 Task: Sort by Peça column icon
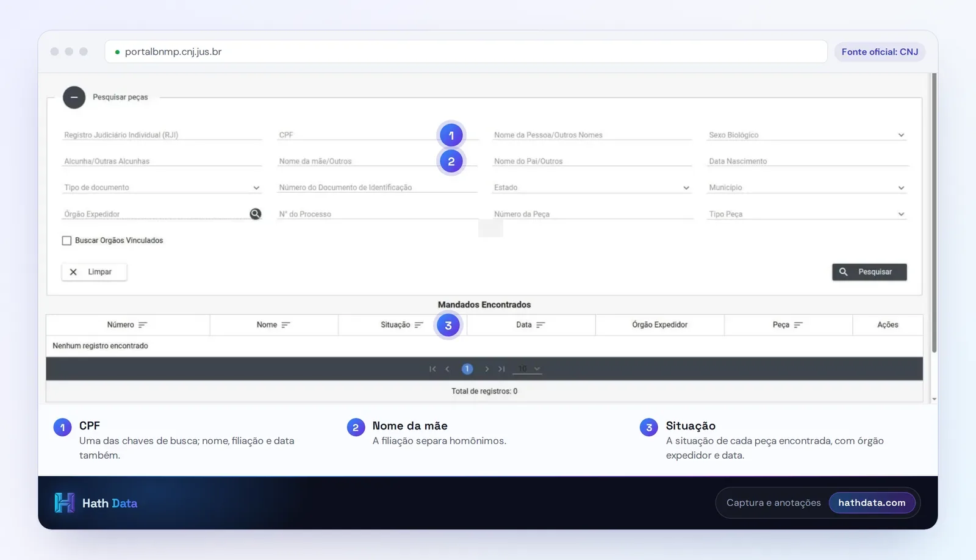798,325
